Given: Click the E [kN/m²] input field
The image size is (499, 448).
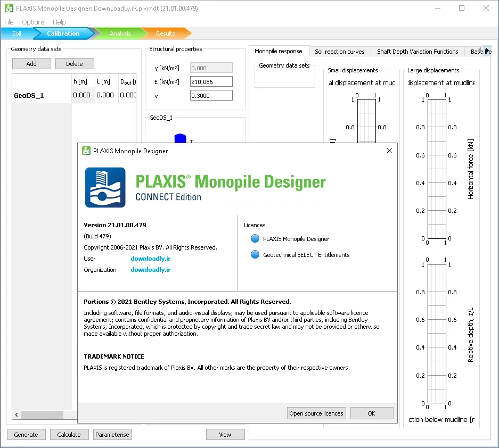Looking at the screenshot, I should pos(211,82).
